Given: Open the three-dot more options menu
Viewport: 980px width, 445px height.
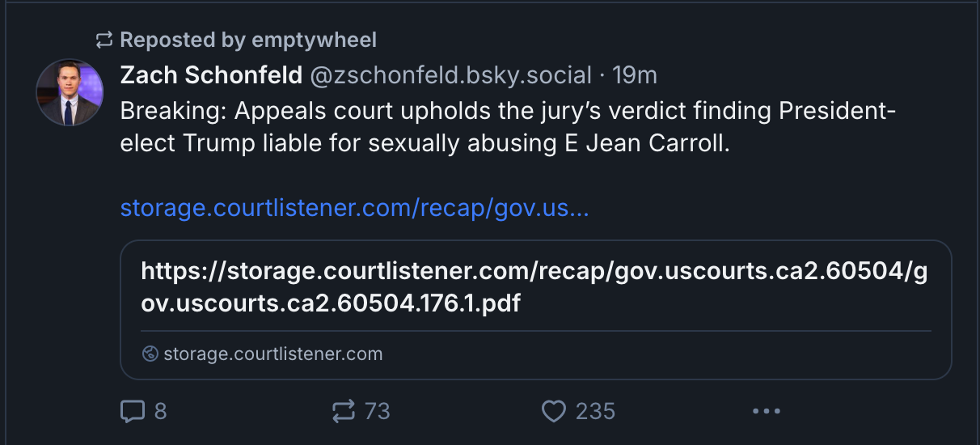Looking at the screenshot, I should coord(766,412).
